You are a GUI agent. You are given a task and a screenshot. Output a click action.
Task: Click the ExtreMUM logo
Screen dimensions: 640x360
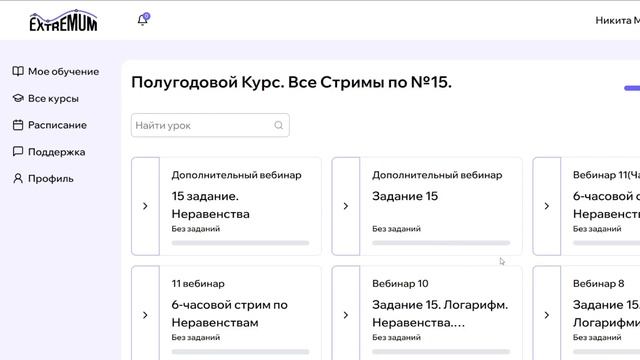63,20
